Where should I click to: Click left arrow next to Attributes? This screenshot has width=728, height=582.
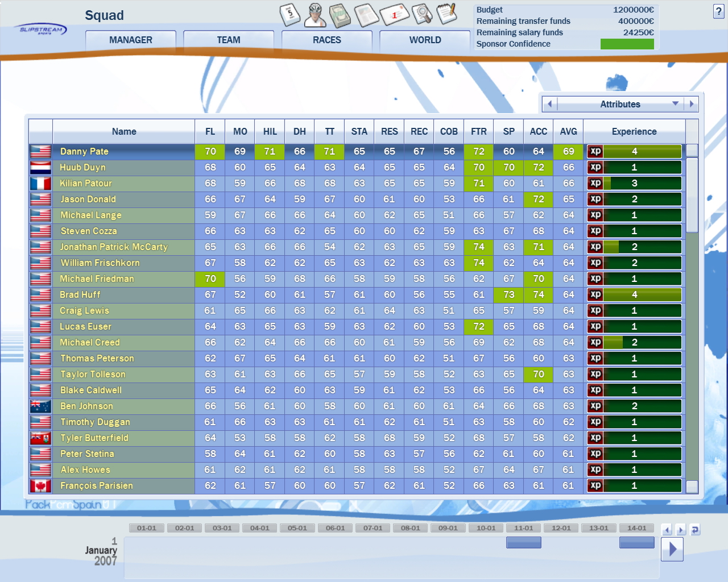point(549,104)
